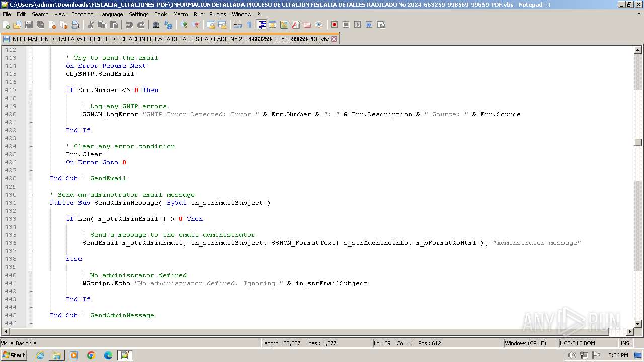Open the View menu

(60, 14)
